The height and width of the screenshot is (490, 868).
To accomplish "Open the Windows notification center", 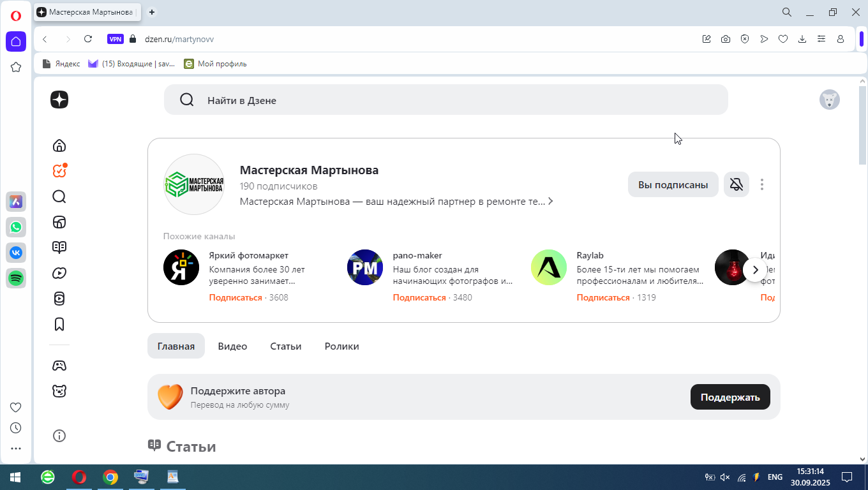I will coord(847,477).
